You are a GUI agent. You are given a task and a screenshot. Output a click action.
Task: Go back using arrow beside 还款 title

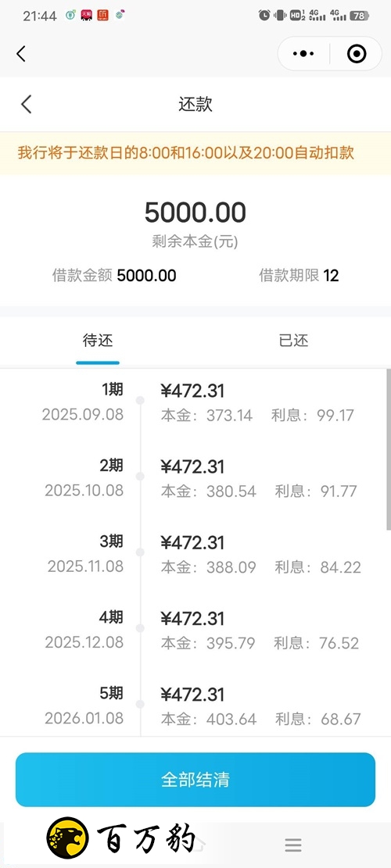(x=26, y=104)
